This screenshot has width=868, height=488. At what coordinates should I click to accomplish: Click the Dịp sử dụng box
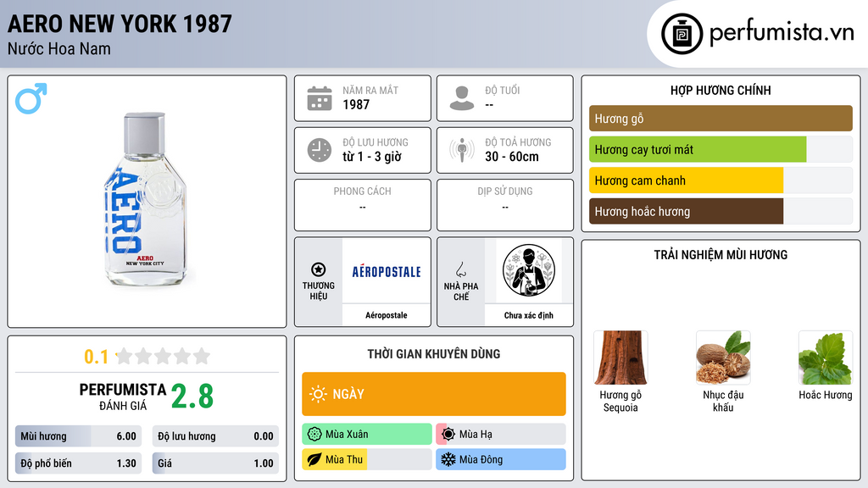tap(505, 205)
